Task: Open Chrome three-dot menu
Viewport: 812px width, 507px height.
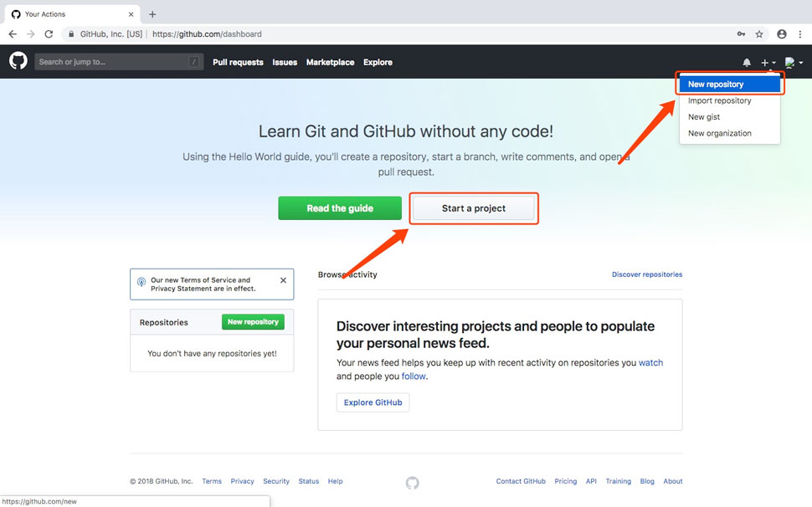Action: click(x=800, y=34)
